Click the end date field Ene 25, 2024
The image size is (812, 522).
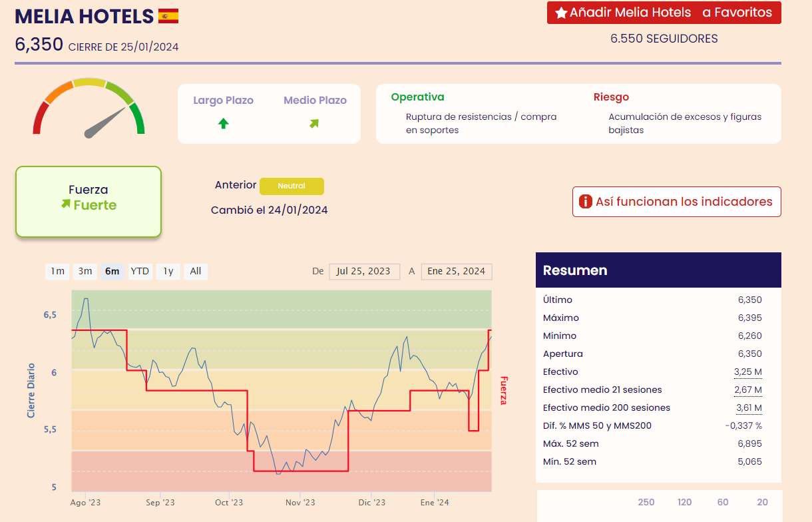click(457, 272)
